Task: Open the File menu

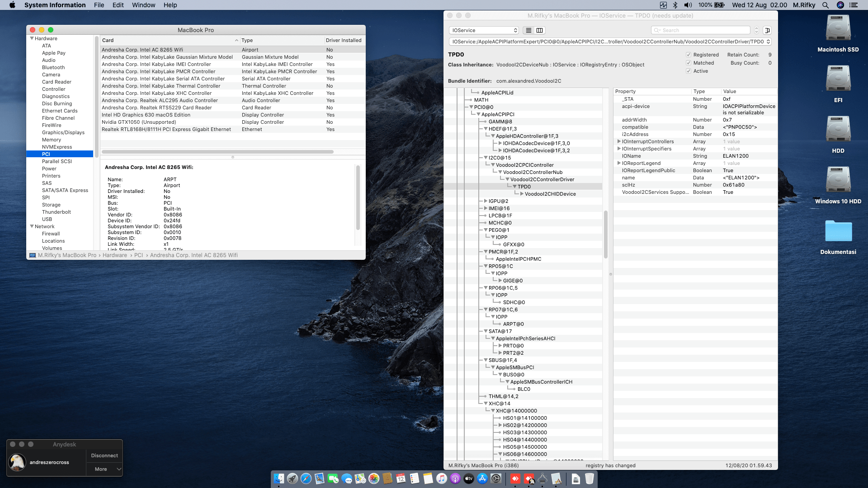Action: coord(99,5)
